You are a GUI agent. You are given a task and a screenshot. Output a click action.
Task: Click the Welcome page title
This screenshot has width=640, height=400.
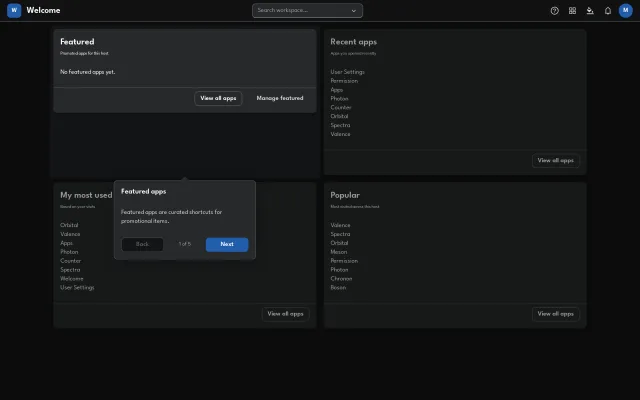pyautogui.click(x=43, y=11)
